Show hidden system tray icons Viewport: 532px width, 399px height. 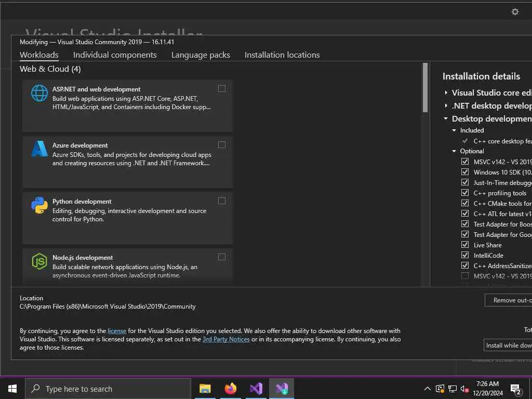pos(428,389)
